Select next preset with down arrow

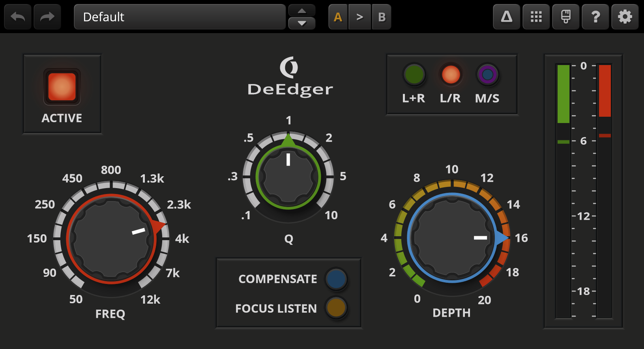302,23
